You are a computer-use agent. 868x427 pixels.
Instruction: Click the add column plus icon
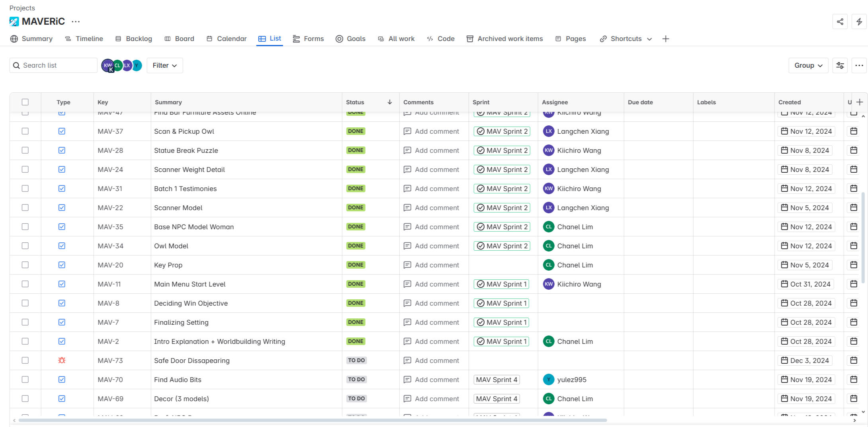point(860,102)
